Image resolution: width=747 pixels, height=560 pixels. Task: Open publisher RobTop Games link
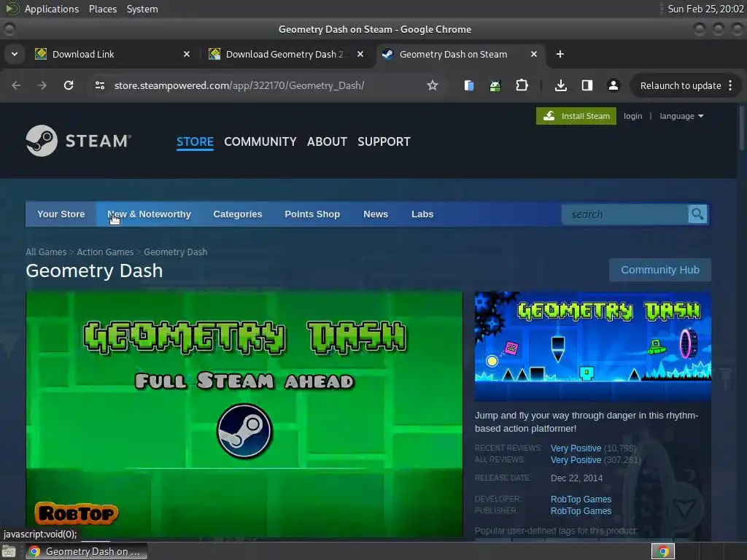[x=581, y=511]
